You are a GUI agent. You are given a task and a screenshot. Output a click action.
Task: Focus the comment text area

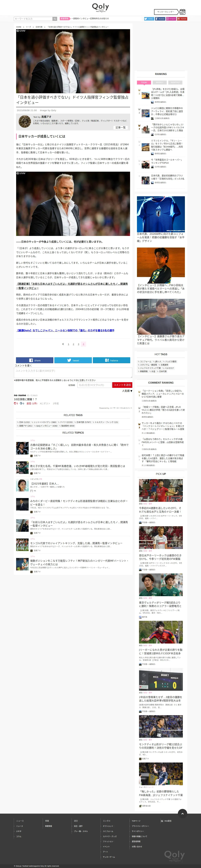(73, 373)
